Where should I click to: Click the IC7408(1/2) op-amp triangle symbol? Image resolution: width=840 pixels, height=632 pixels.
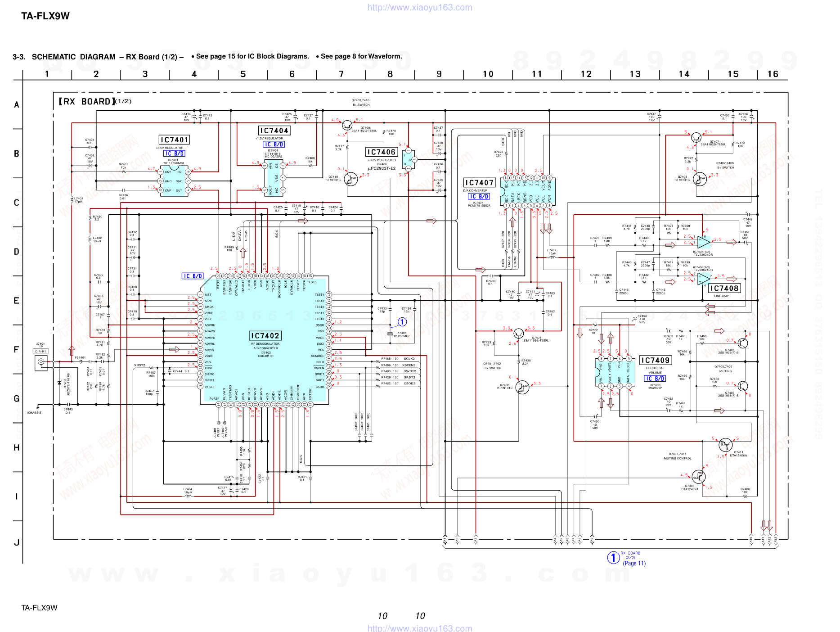pos(704,242)
